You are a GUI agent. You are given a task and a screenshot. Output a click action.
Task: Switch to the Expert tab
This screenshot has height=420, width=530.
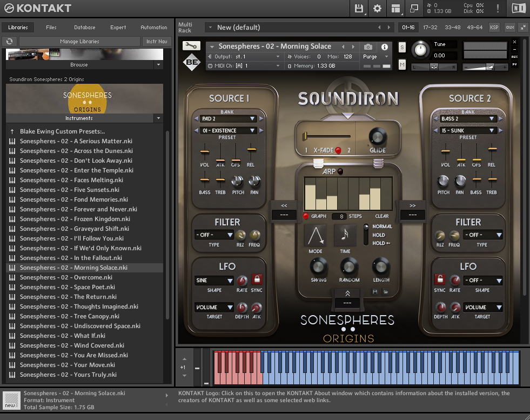(118, 28)
